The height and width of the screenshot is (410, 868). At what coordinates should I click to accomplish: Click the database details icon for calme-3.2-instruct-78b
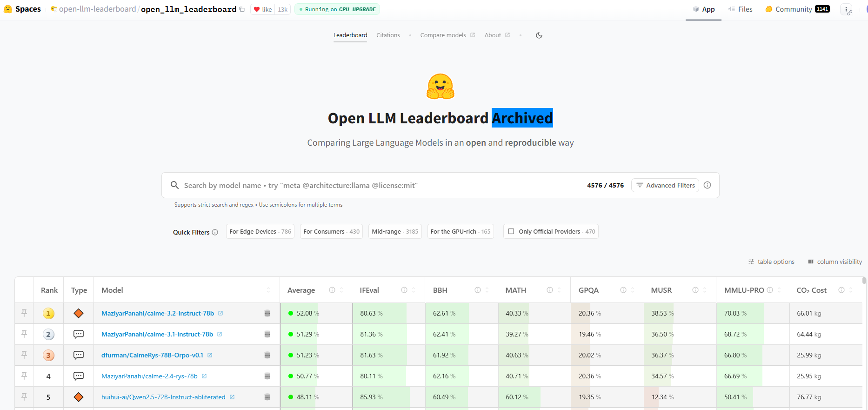tap(267, 313)
